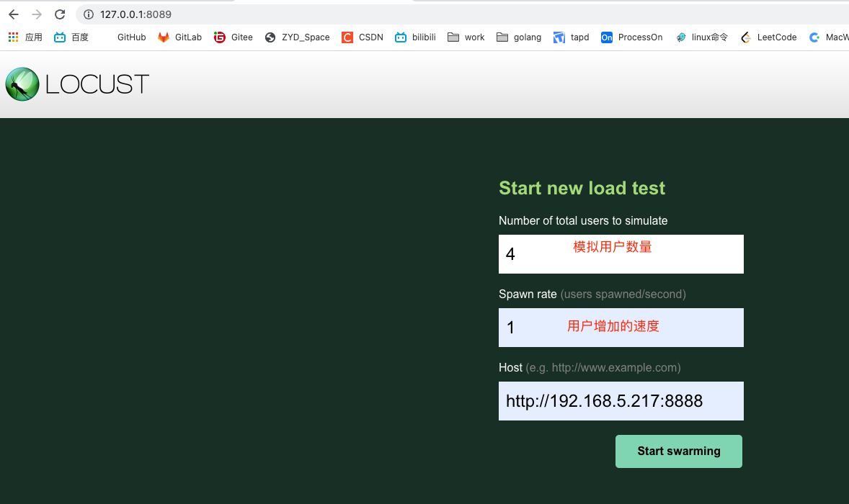This screenshot has height=504, width=849.
Task: Click the Host URL input field
Action: point(621,400)
